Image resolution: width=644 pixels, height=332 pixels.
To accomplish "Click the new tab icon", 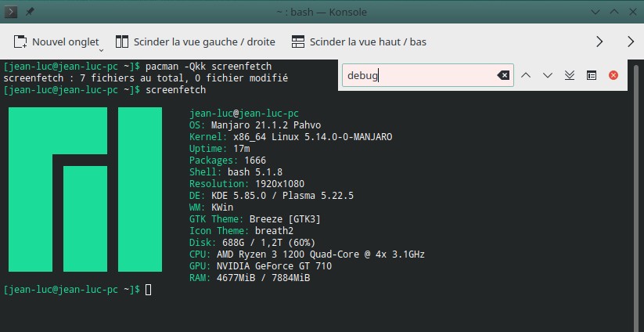I will click(x=20, y=42).
